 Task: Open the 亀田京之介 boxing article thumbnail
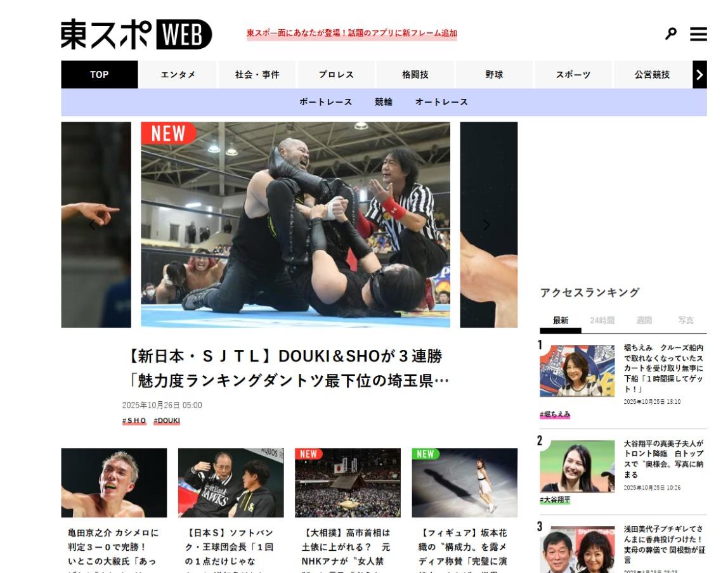pyautogui.click(x=114, y=483)
